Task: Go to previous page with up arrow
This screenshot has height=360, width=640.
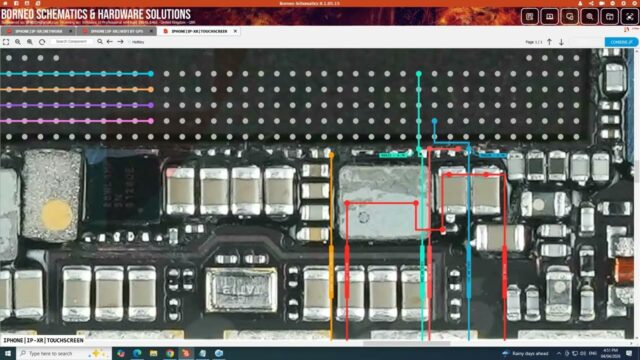Action: [549, 42]
